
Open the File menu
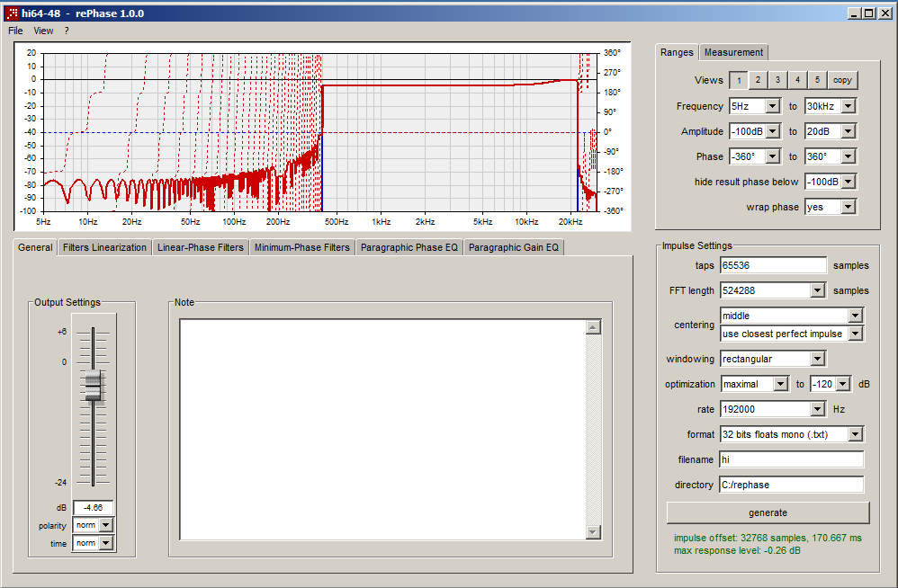pyautogui.click(x=15, y=31)
